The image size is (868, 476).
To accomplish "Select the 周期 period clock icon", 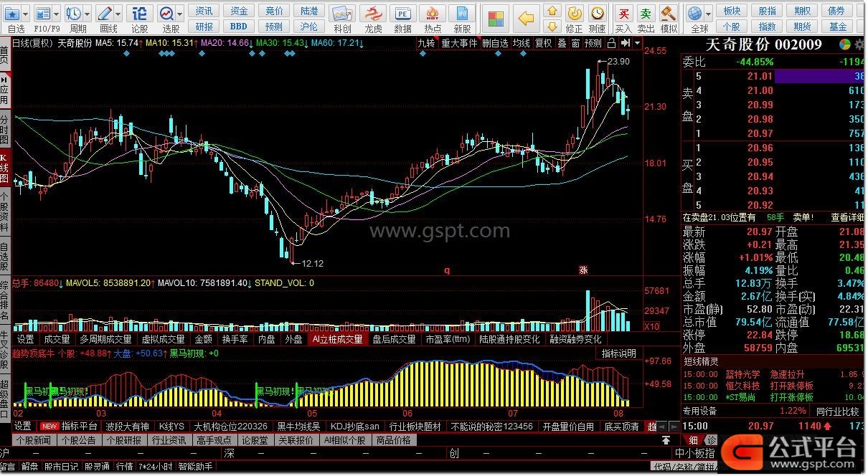I will (x=74, y=14).
